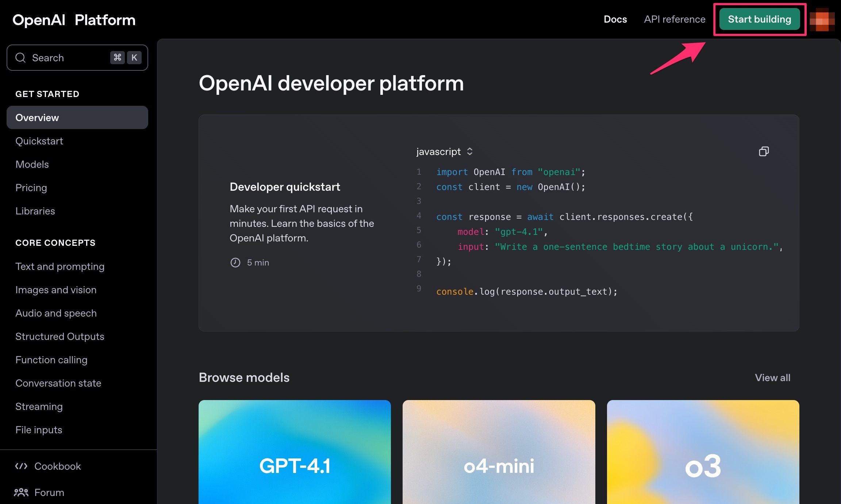Click the 'model: "gpt-4.1"' code line
The image size is (841, 504).
point(503,232)
